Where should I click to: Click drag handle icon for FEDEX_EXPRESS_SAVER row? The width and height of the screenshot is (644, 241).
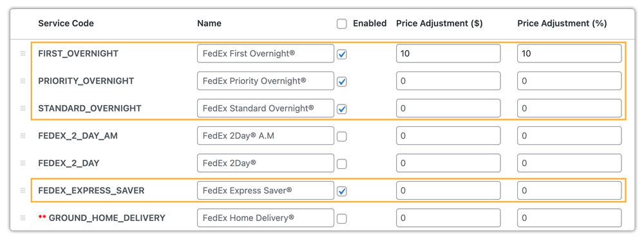pyautogui.click(x=23, y=190)
